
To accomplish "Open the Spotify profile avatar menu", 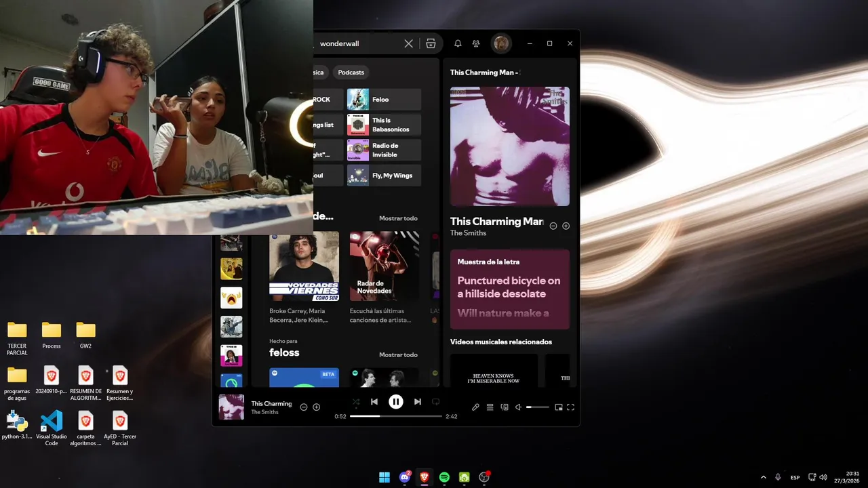I will (x=501, y=43).
